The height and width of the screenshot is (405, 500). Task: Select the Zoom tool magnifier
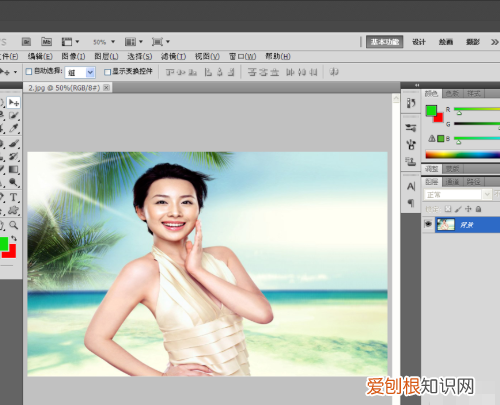(13, 225)
